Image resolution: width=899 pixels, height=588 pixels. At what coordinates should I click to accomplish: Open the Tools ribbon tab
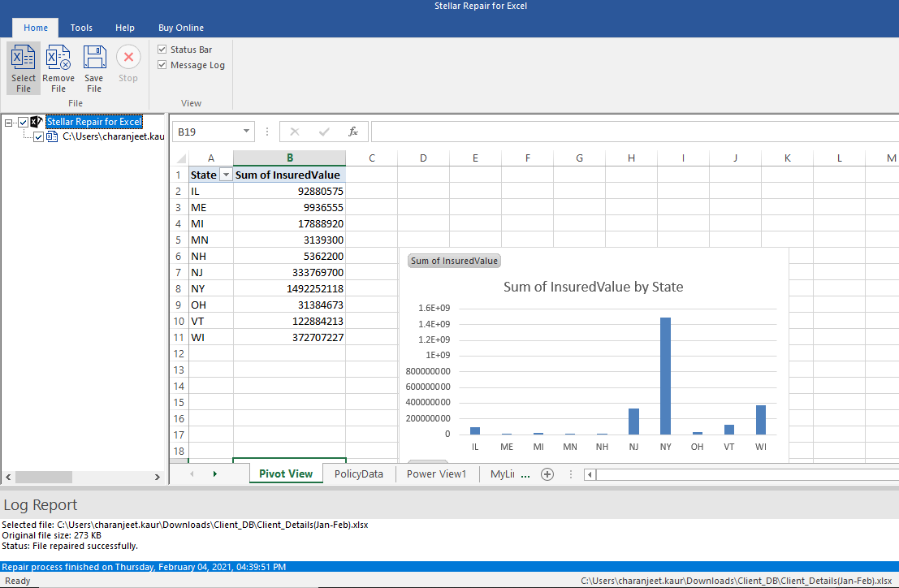[x=81, y=28]
